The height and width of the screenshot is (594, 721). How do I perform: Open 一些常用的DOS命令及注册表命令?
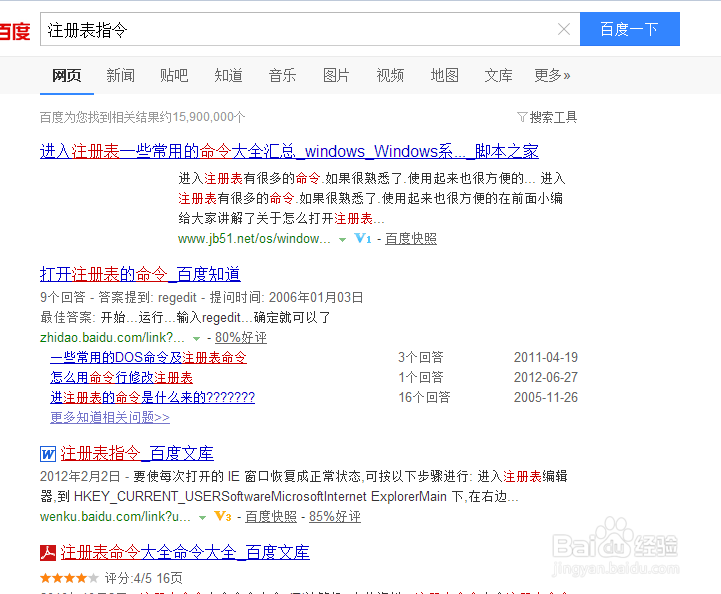coord(149,358)
